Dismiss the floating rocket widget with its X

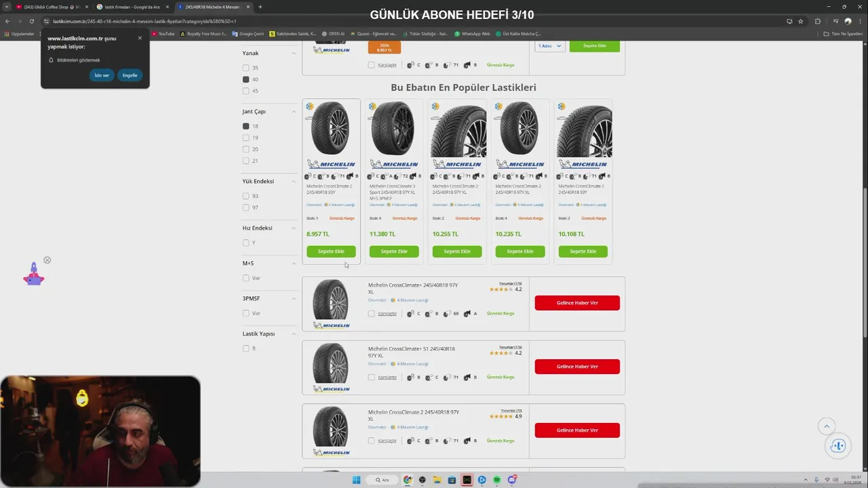click(x=47, y=260)
